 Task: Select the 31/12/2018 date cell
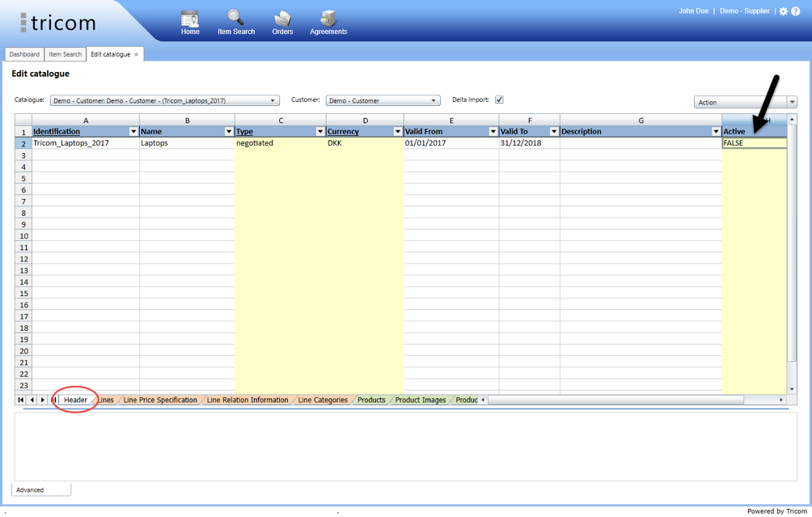529,143
